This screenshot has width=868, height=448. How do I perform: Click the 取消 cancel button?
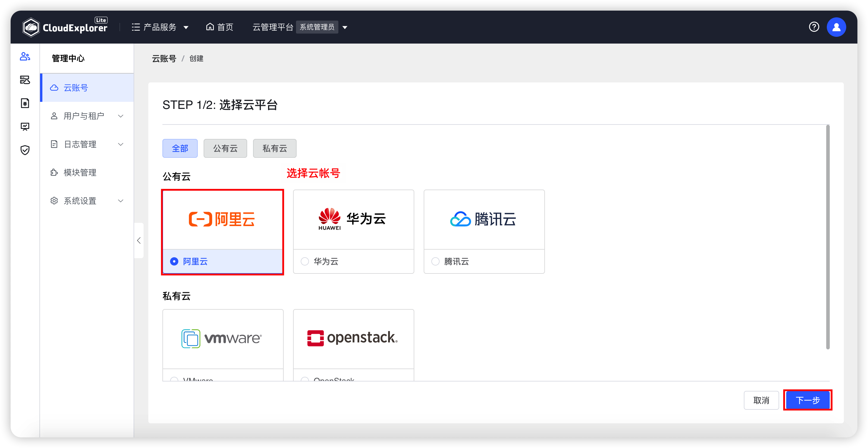[x=761, y=401]
